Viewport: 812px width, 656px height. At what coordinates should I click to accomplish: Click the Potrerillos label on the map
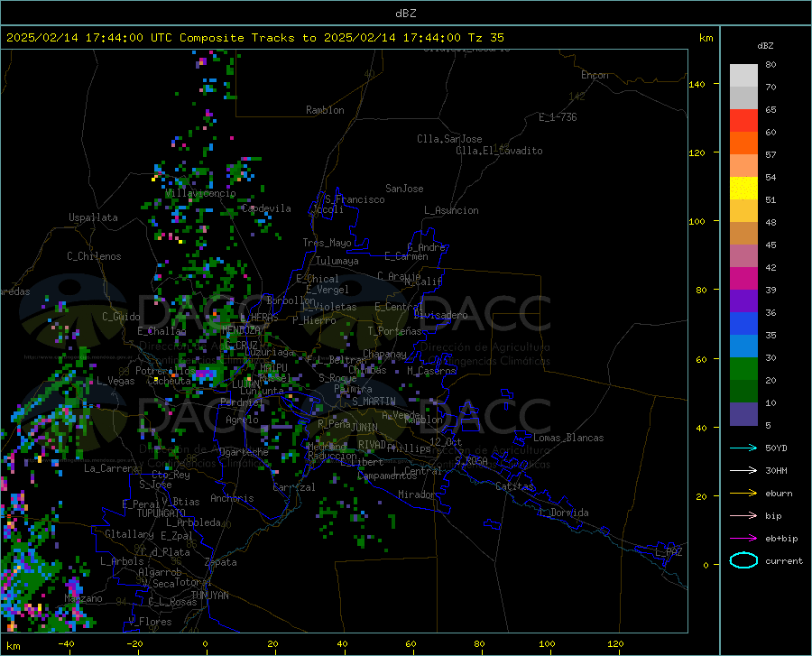click(165, 371)
